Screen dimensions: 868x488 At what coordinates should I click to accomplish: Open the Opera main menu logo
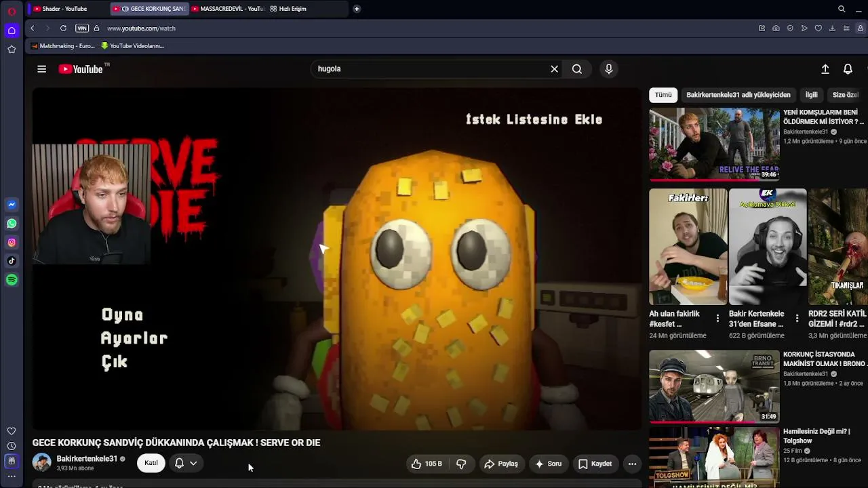click(12, 12)
